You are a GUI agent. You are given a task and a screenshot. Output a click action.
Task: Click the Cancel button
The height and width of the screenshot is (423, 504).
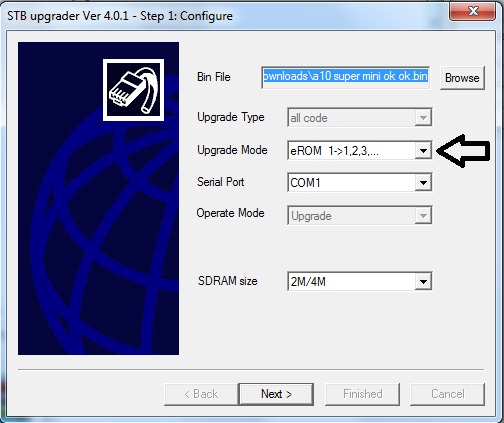448,394
